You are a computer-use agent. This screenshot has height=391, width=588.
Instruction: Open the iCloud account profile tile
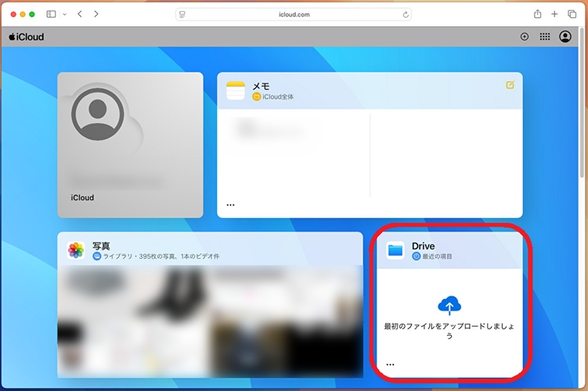point(130,145)
